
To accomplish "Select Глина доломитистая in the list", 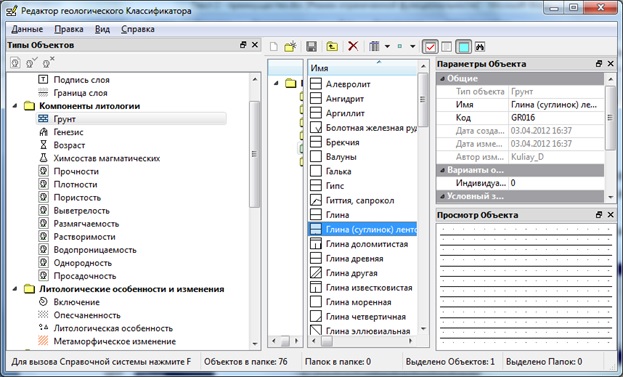I will pos(367,244).
